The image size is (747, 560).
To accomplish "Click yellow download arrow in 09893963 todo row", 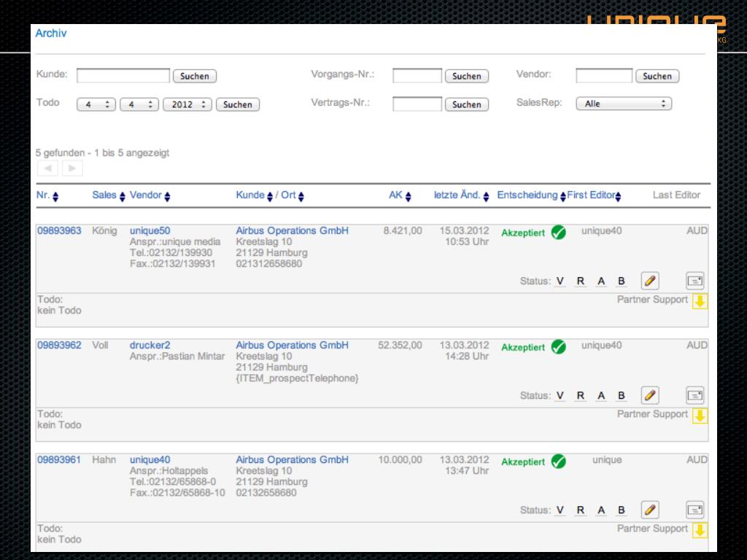I will 700,301.
